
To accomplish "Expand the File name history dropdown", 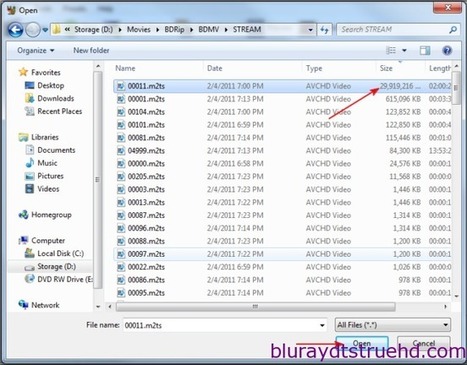I will [x=322, y=325].
